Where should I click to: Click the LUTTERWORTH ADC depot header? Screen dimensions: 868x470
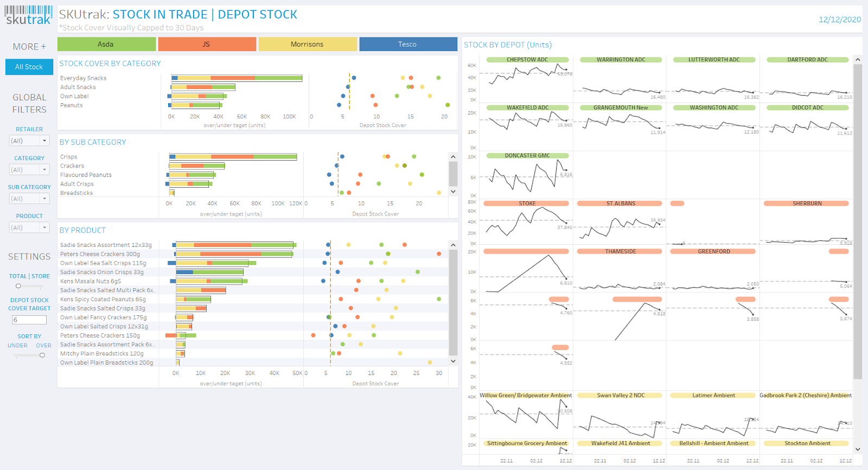coord(714,60)
